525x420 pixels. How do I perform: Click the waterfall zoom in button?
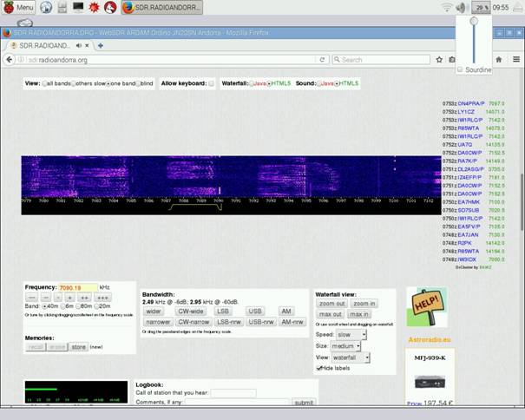[364, 304]
